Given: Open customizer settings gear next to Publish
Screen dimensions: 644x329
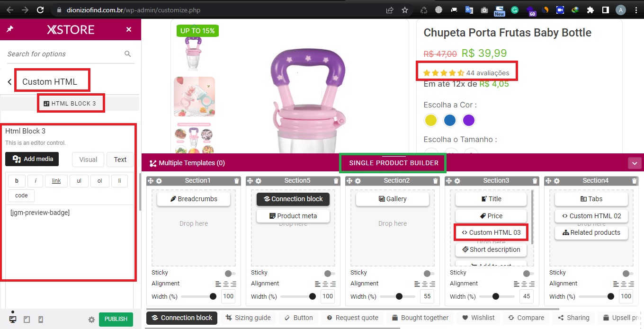Looking at the screenshot, I should [x=91, y=320].
